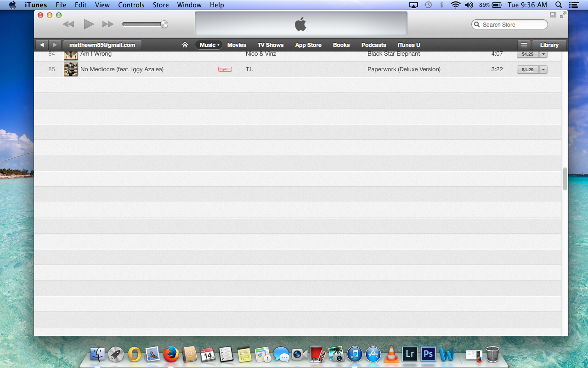
Task: Open album Paperwork (Deluxe Version)
Action: click(x=404, y=69)
